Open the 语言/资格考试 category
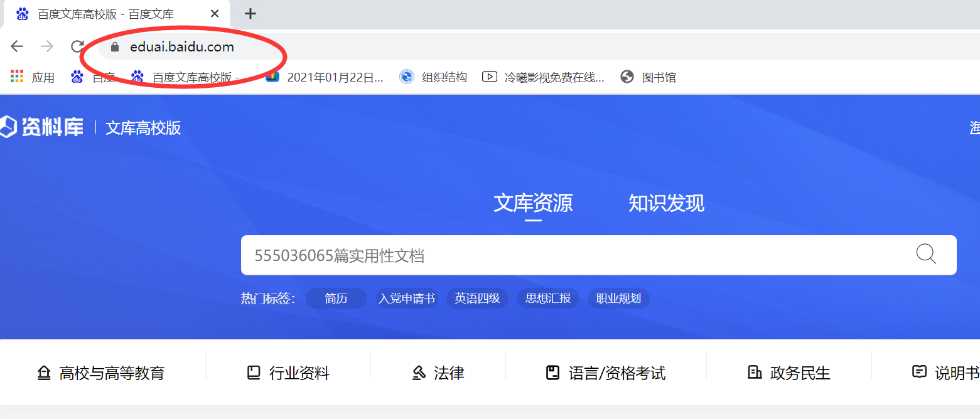 tap(606, 373)
